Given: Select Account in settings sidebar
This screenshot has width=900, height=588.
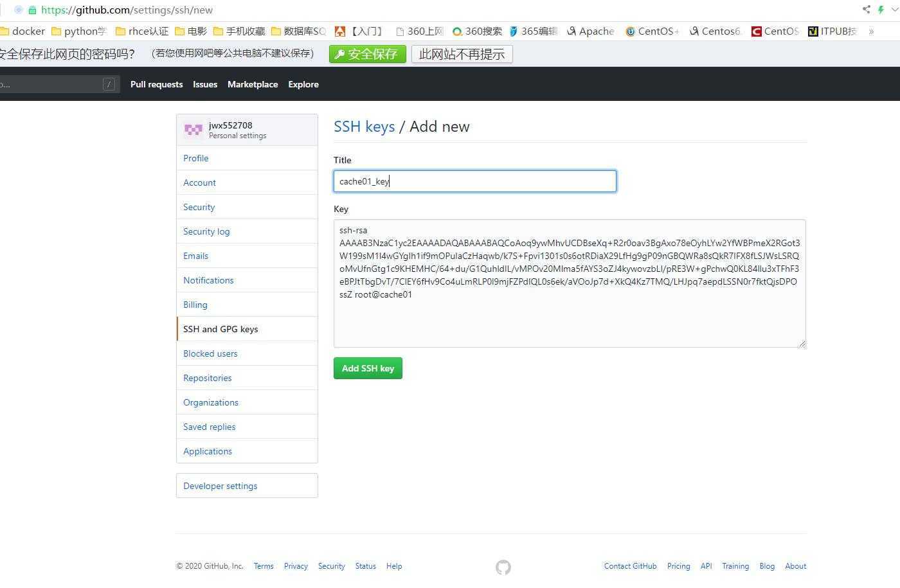Looking at the screenshot, I should point(247,183).
